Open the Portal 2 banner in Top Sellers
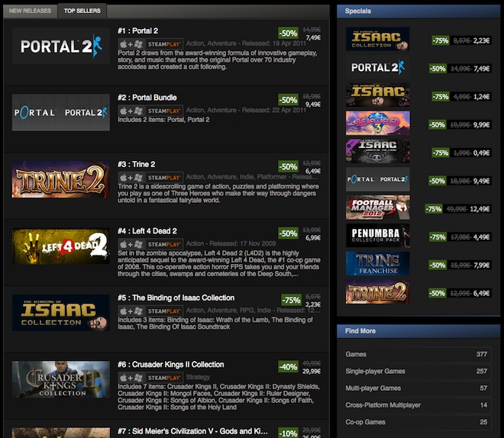Image resolution: width=504 pixels, height=438 pixels. pos(61,46)
